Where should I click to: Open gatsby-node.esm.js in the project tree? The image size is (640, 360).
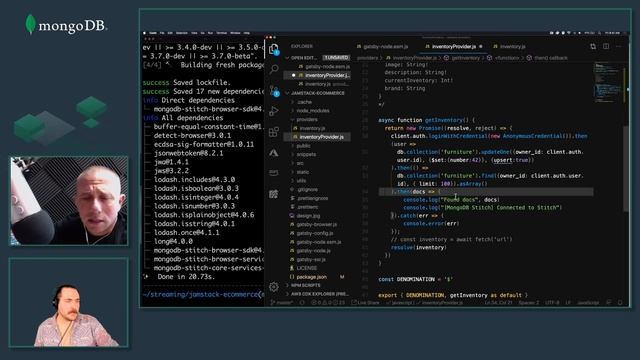coord(318,242)
